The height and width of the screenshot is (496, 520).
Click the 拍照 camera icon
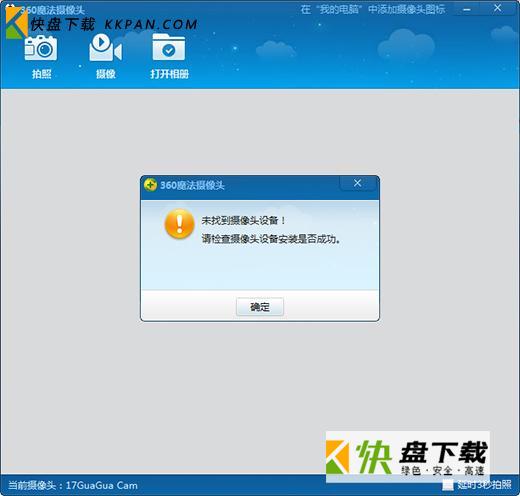tap(41, 48)
